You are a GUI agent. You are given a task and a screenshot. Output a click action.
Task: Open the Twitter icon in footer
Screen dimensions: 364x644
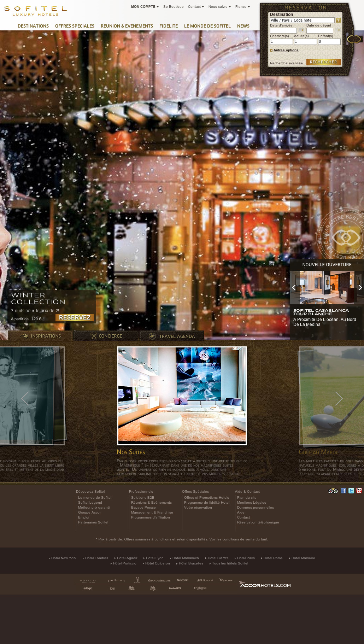click(351, 491)
